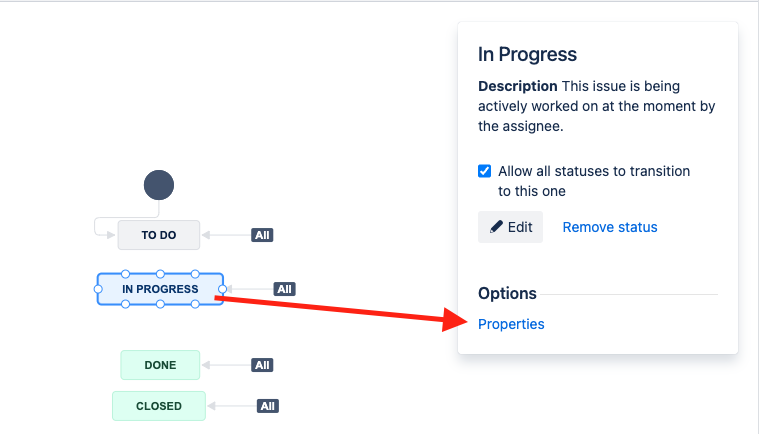
Task: Click the Edit button with pencil icon
Action: point(510,227)
